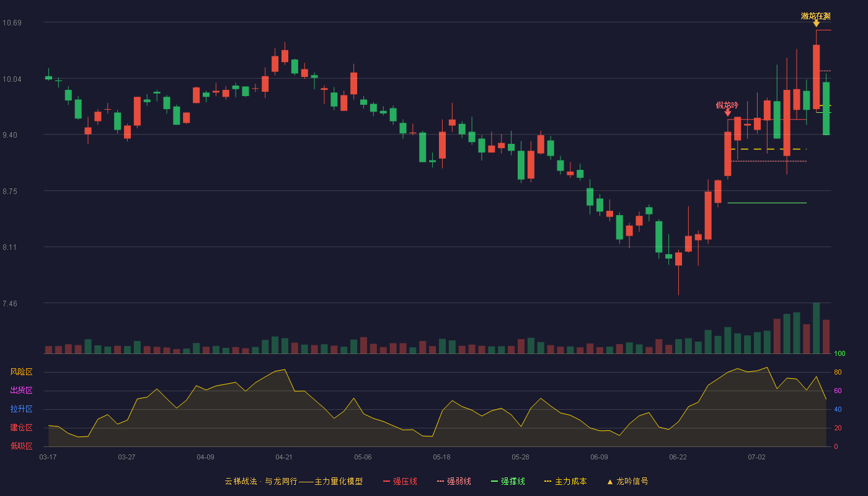This screenshot has height=496, width=868.
Task: Click the 06-09 date label
Action: (x=599, y=457)
